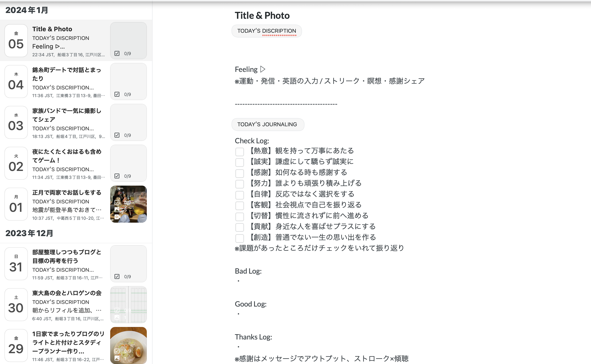591x364 pixels.
Task: Click the checklist icon on 05 entry thumbnail
Action: point(117,53)
